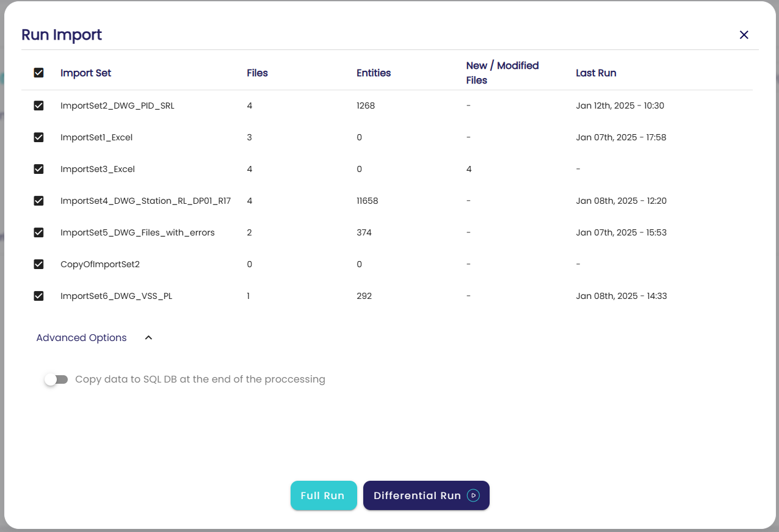This screenshot has width=779, height=532.
Task: Click the play icon in Differential Run
Action: click(x=473, y=495)
